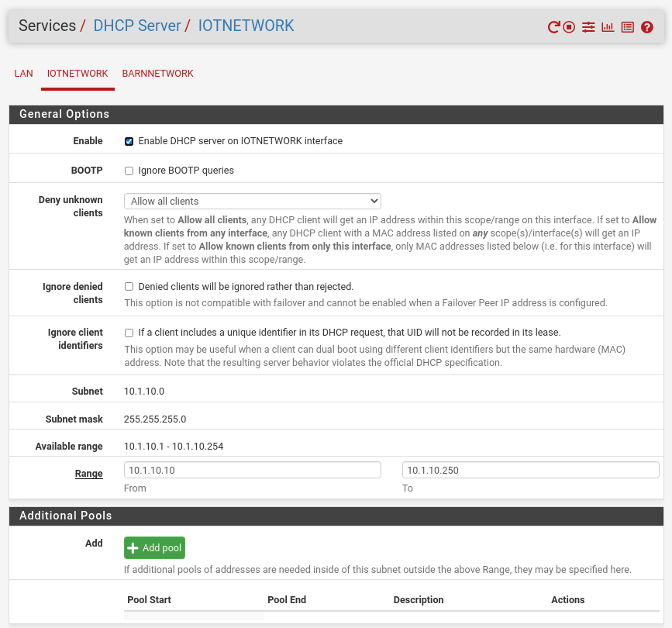
Task: Uncheck Enable DHCP server on IOTNETWORK
Action: 129,141
